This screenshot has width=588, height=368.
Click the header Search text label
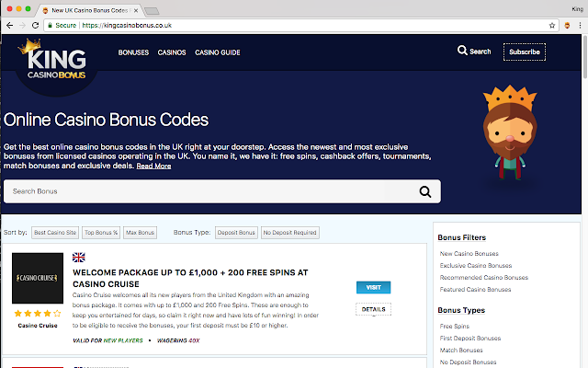click(x=480, y=52)
